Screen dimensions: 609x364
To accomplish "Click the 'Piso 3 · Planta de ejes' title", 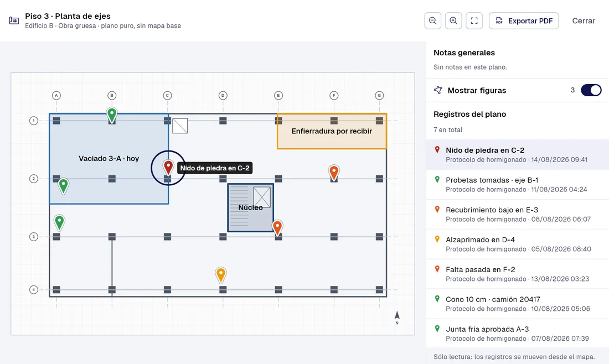I will (x=68, y=16).
